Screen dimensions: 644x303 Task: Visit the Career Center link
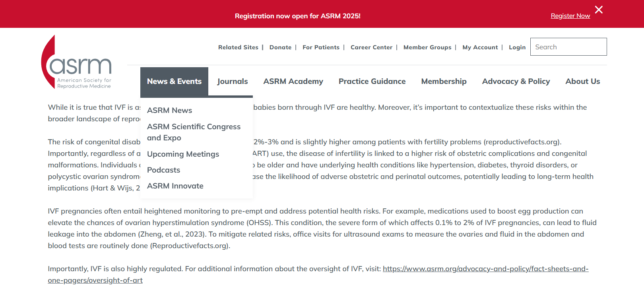coord(371,47)
